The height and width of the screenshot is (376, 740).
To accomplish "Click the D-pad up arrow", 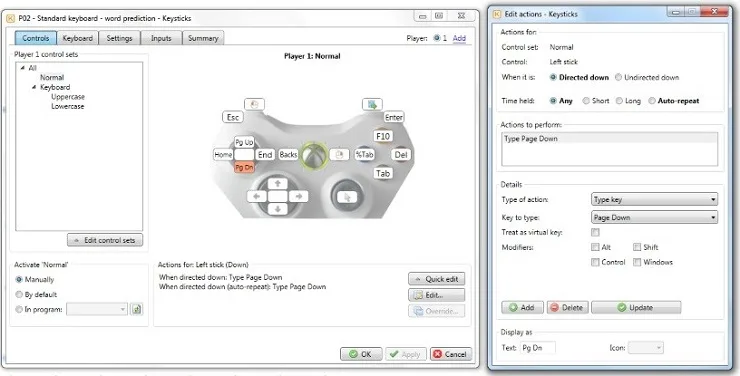I will 278,184.
